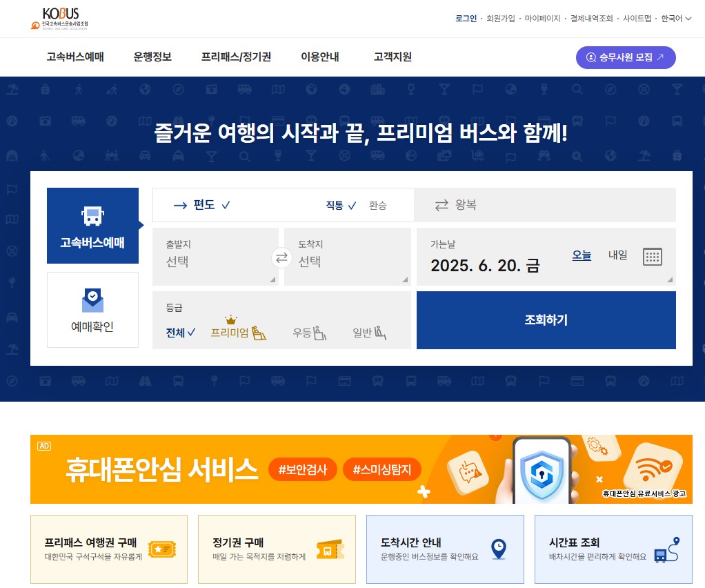Image resolution: width=705 pixels, height=588 pixels.
Task: Set travel date to 내일
Action: click(618, 255)
